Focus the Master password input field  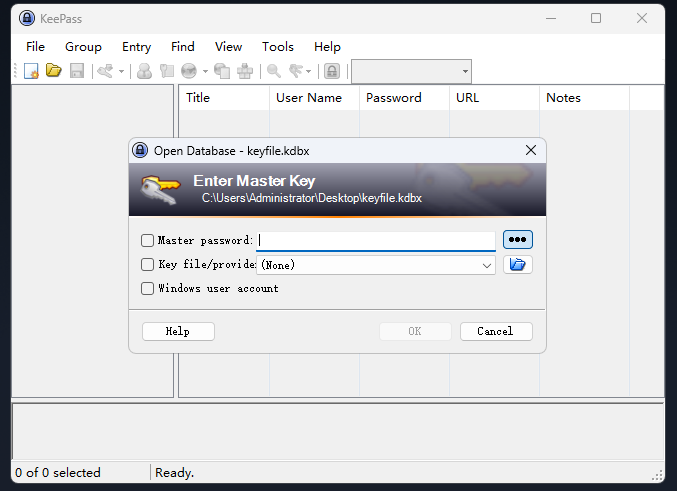(x=376, y=241)
